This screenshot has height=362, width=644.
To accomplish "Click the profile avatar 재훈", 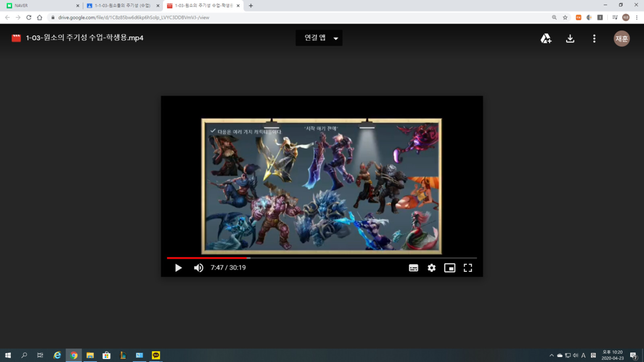I will click(621, 38).
